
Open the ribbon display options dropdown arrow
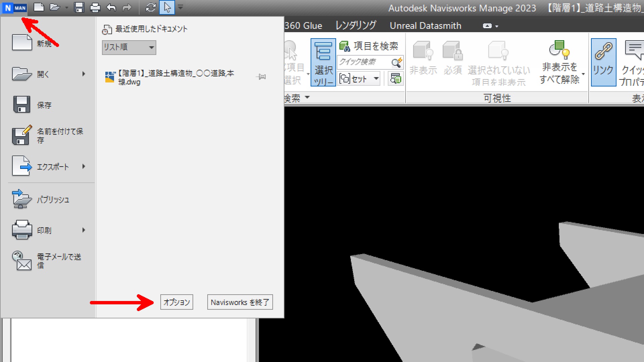click(497, 26)
